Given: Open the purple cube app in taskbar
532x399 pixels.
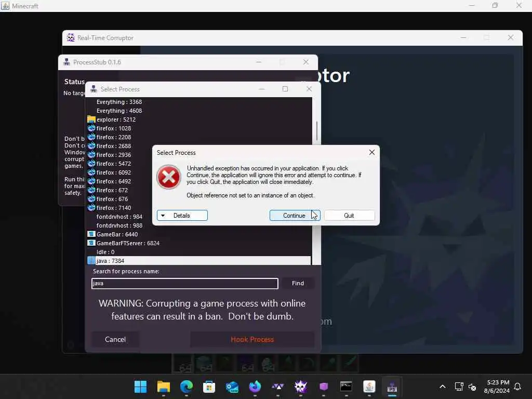Looking at the screenshot, I should point(323,387).
